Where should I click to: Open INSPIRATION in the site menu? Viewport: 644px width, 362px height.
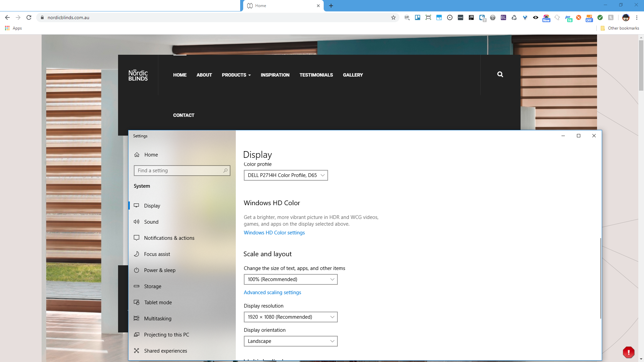pyautogui.click(x=275, y=75)
